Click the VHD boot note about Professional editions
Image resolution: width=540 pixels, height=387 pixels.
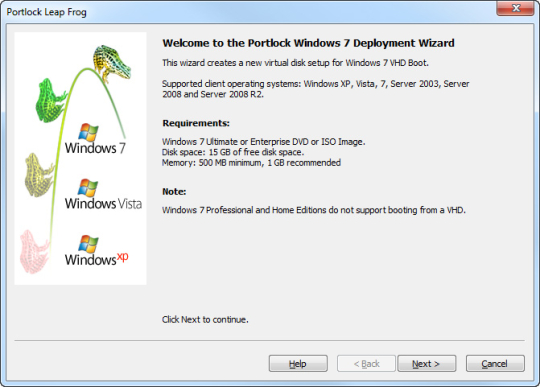point(314,210)
